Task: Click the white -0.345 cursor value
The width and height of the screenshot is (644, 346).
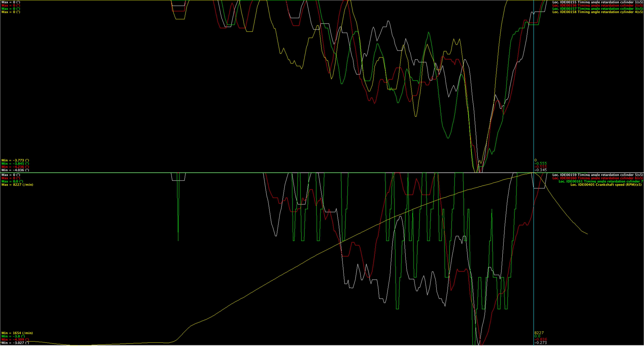Action: [x=540, y=170]
